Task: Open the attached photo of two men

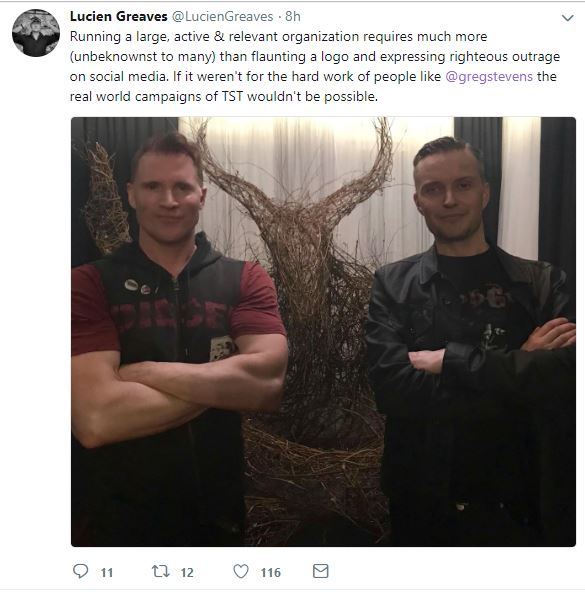Action: 323,332
